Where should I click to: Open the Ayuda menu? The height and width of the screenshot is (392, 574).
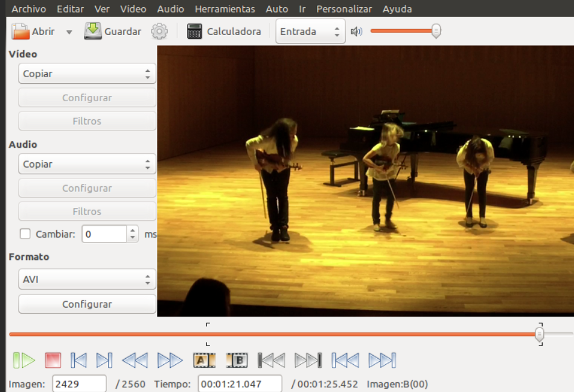397,9
